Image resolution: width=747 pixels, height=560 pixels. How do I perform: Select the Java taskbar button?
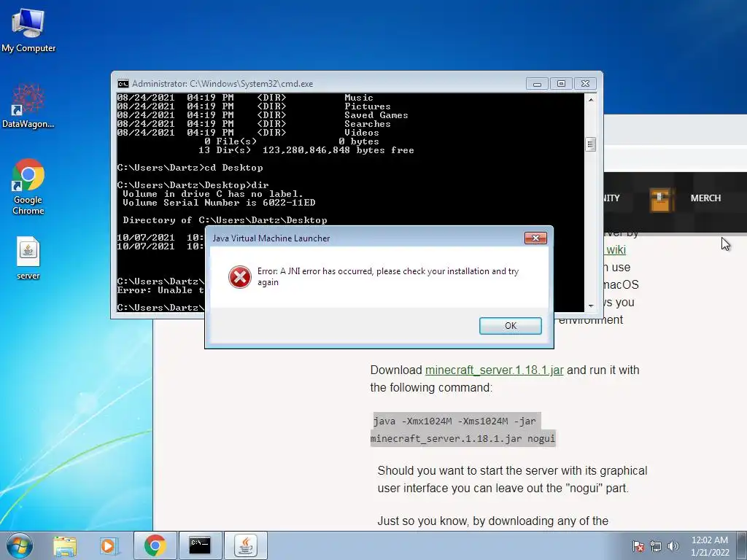[x=246, y=545]
